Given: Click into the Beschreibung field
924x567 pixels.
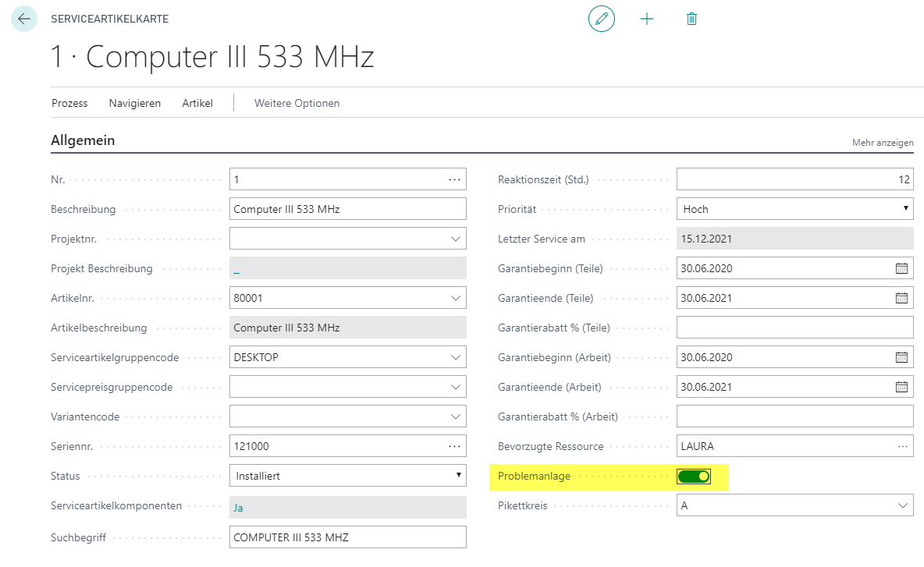Looking at the screenshot, I should coord(348,209).
